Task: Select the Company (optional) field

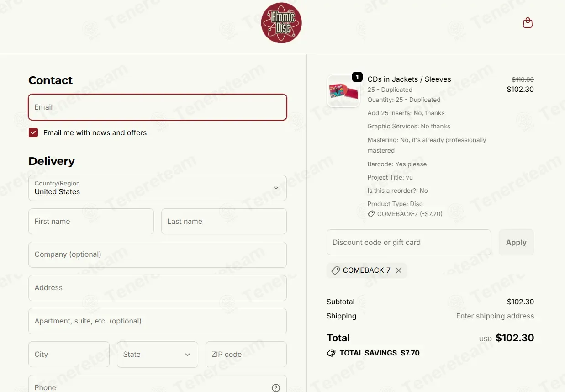Action: pos(158,254)
